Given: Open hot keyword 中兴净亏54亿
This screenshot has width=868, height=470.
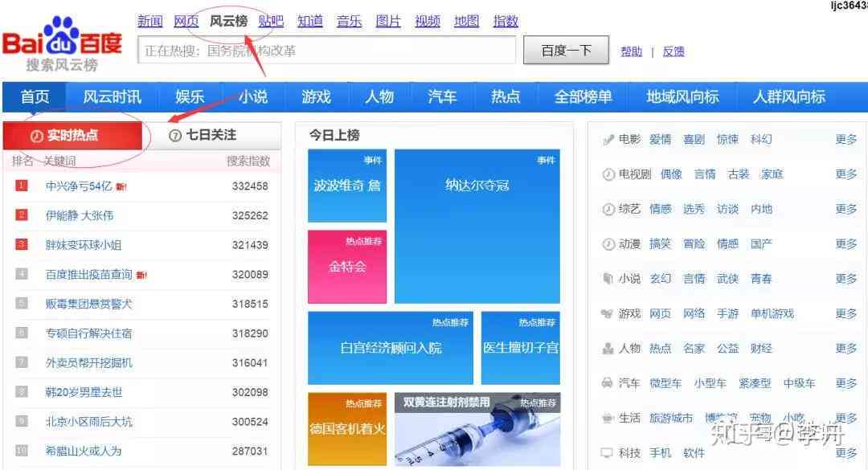Looking at the screenshot, I should coord(79,186).
